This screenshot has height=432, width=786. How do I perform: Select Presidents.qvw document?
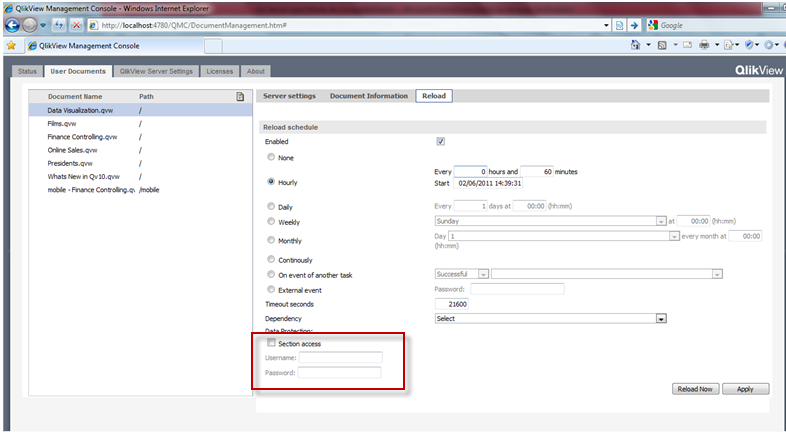[140, 163]
